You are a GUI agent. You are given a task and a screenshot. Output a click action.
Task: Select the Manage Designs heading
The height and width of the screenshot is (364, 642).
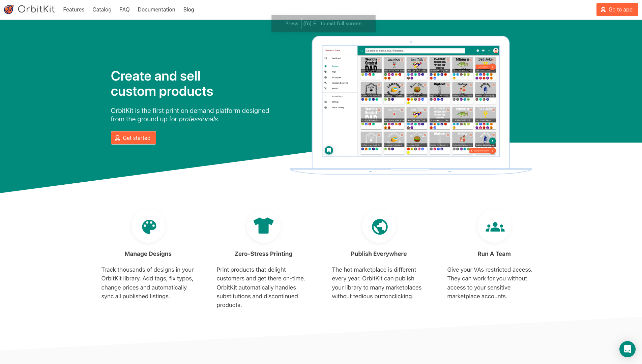tap(148, 254)
